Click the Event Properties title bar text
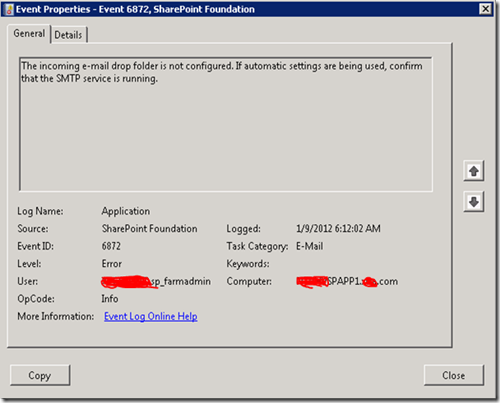500x403 pixels. 135,9
